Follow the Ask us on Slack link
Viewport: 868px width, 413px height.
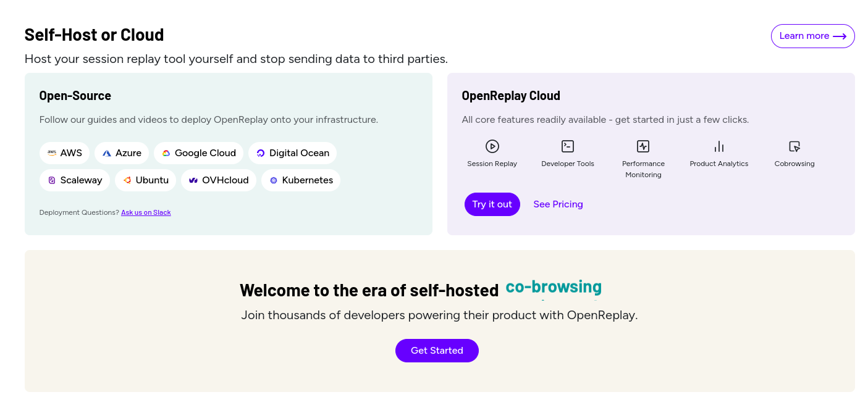click(x=146, y=212)
